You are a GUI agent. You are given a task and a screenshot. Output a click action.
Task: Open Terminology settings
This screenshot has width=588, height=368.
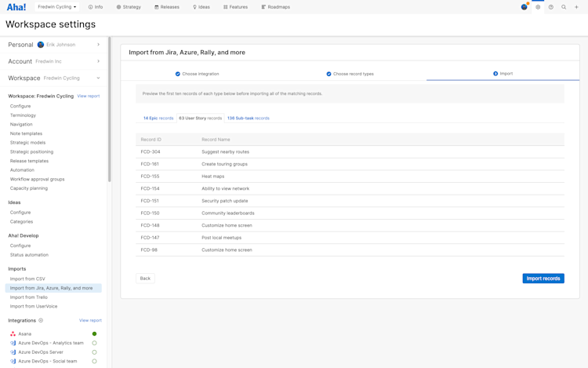point(23,115)
